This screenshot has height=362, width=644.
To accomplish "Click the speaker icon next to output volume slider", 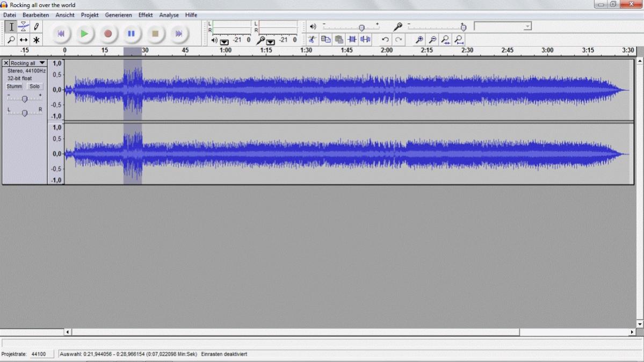I will (313, 27).
